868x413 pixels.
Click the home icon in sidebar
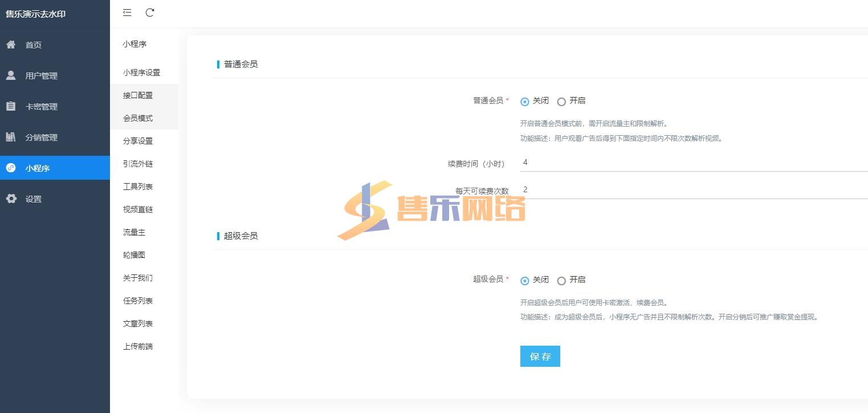click(x=11, y=44)
